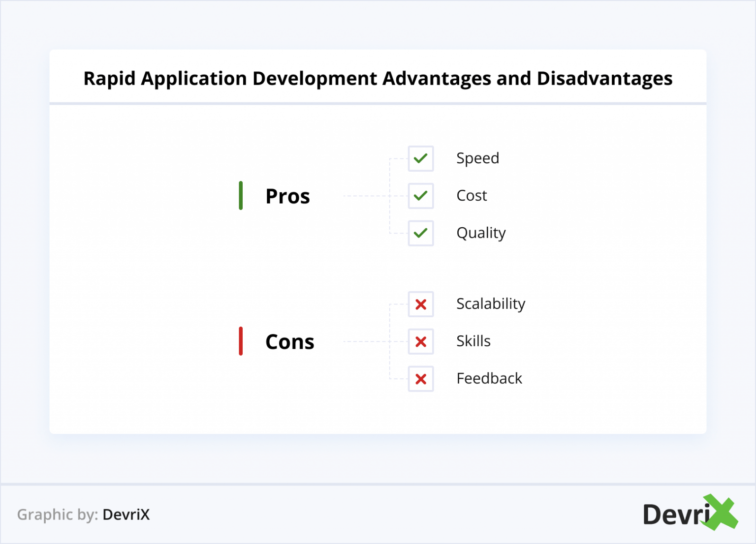This screenshot has width=756, height=544.
Task: Expand the Cons section
Action: (x=289, y=341)
